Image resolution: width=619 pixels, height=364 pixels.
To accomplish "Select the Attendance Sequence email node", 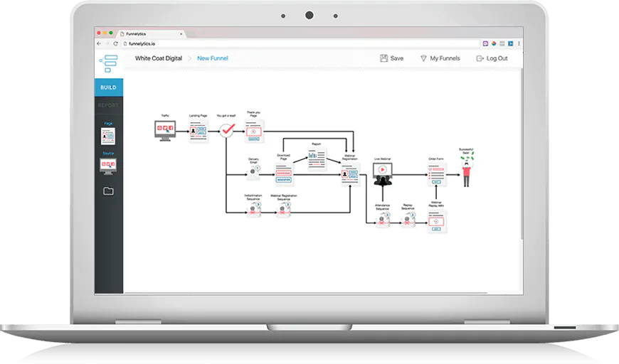I will (x=383, y=220).
